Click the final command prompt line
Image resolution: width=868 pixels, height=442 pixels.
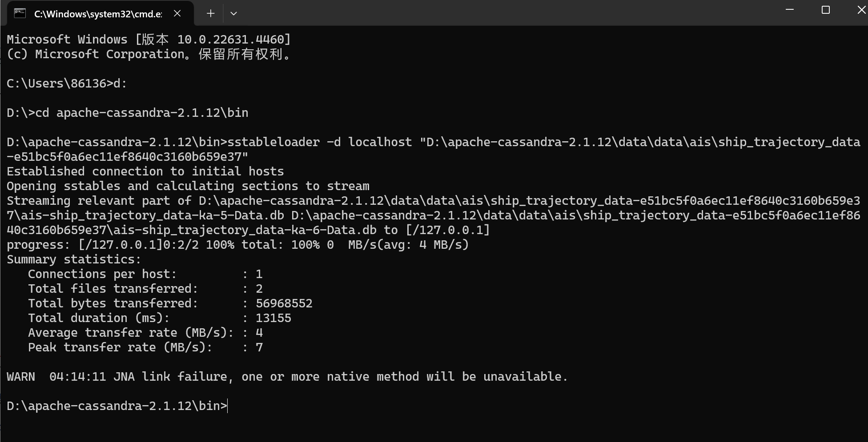[x=117, y=406]
